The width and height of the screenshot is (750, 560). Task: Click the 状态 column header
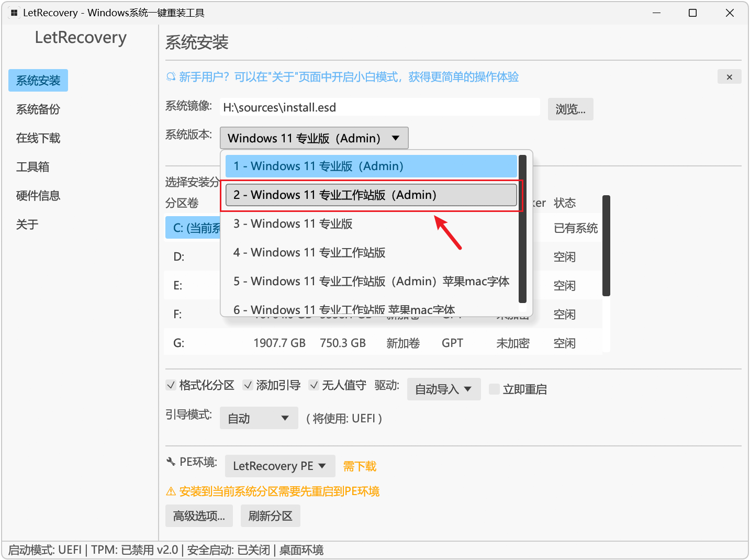pos(565,203)
